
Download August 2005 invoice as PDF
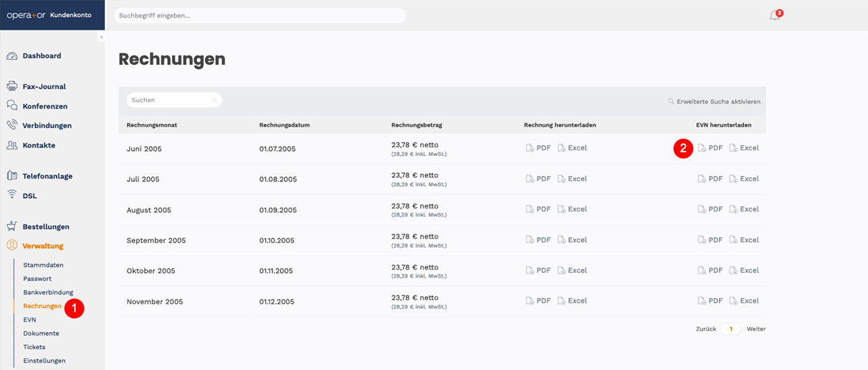(538, 209)
